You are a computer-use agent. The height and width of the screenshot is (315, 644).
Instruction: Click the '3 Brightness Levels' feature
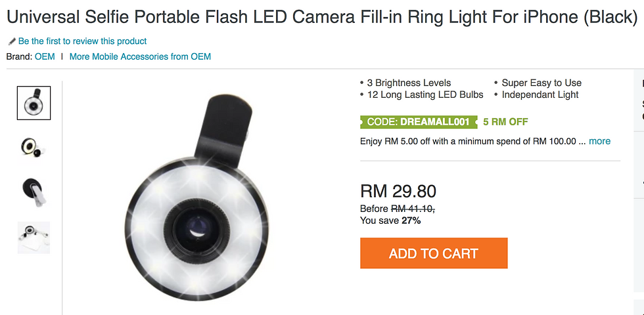(409, 83)
